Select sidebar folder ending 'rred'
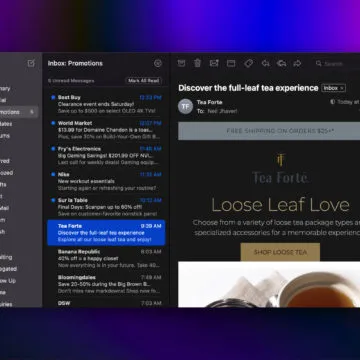The height and width of the screenshot is (360, 360). [5, 161]
